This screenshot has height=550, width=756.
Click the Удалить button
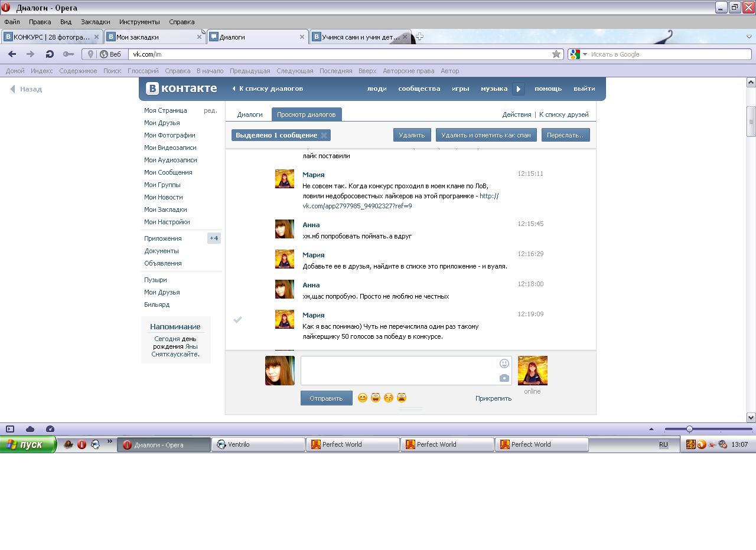click(x=412, y=135)
